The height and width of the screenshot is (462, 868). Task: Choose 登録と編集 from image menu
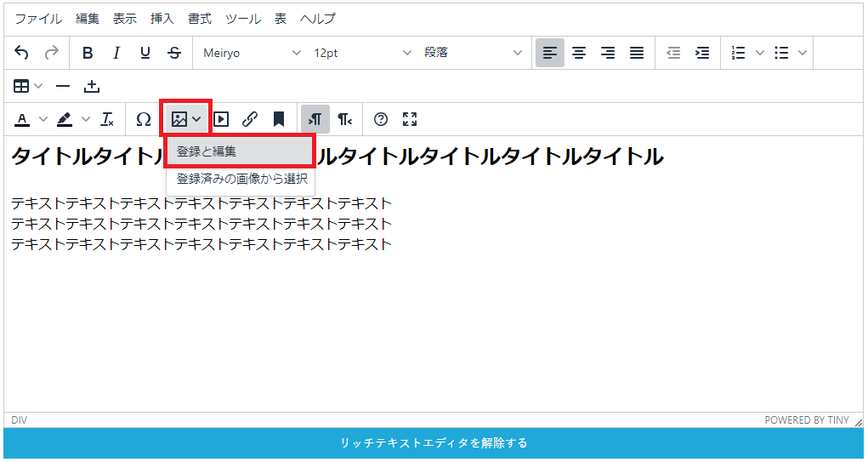(x=241, y=151)
